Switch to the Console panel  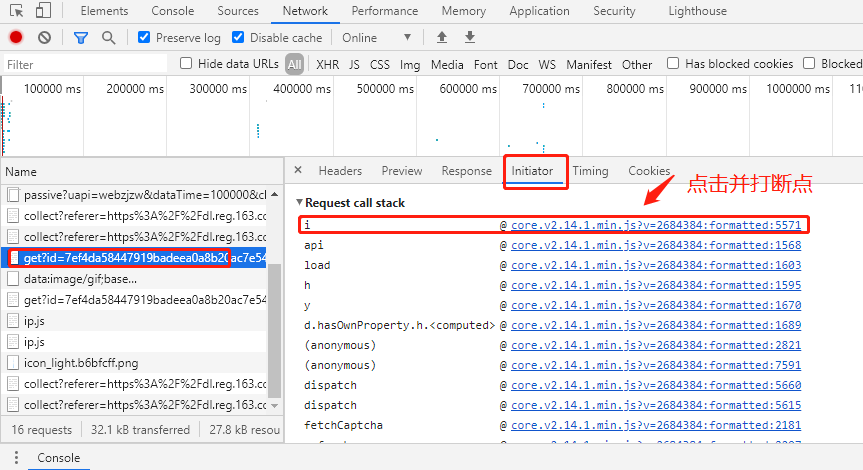click(x=173, y=11)
